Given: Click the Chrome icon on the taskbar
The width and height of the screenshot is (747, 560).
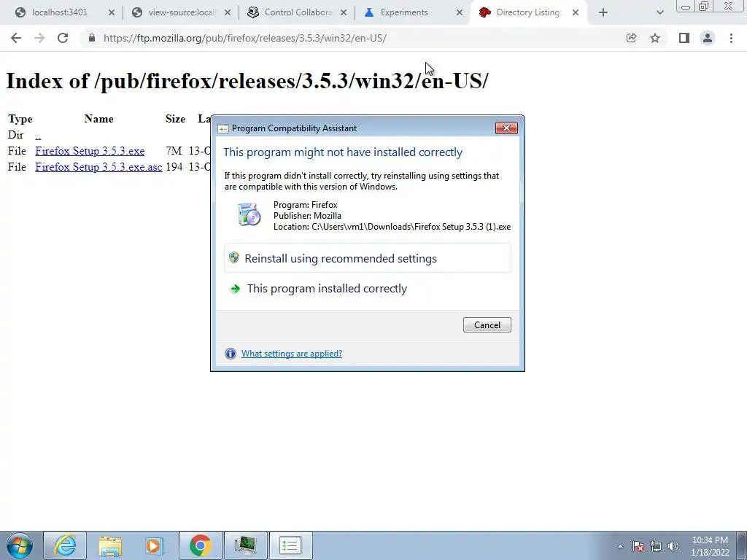Looking at the screenshot, I should 200,545.
